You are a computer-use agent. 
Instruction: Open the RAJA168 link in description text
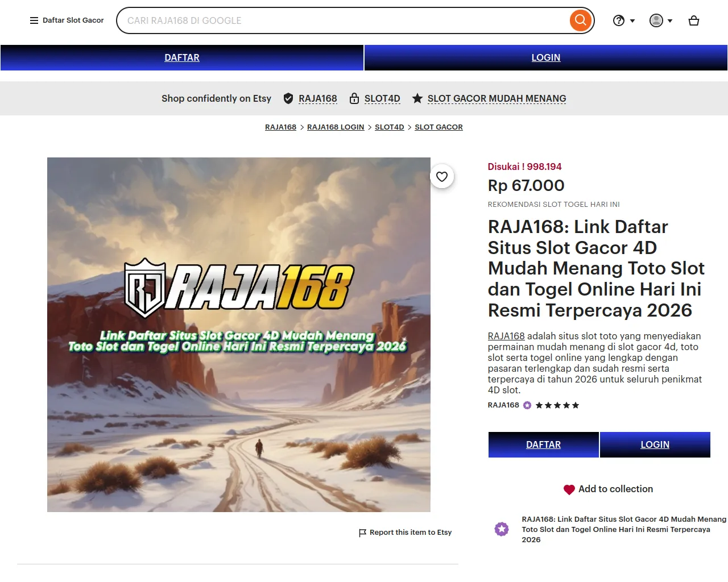click(506, 336)
